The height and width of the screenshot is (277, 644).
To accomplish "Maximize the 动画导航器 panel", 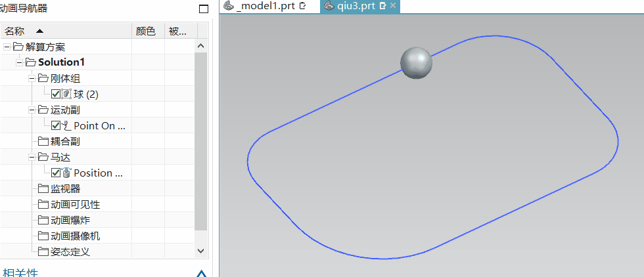I will 204,9.
